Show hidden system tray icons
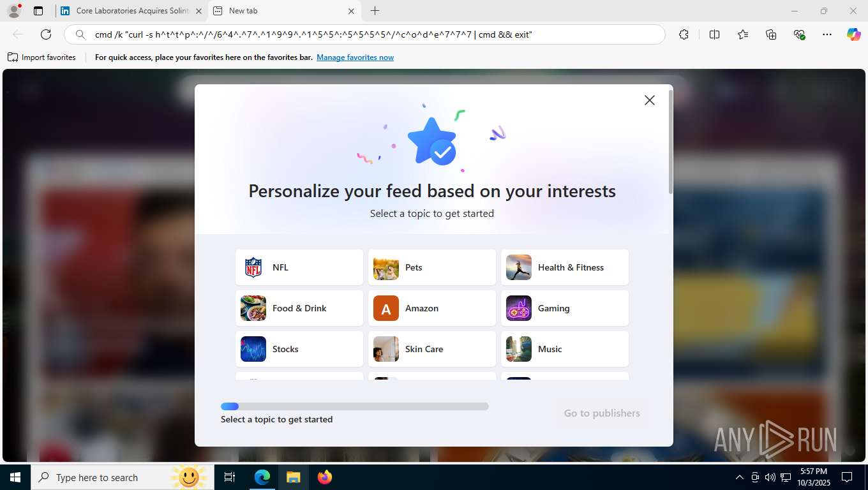 [x=740, y=477]
